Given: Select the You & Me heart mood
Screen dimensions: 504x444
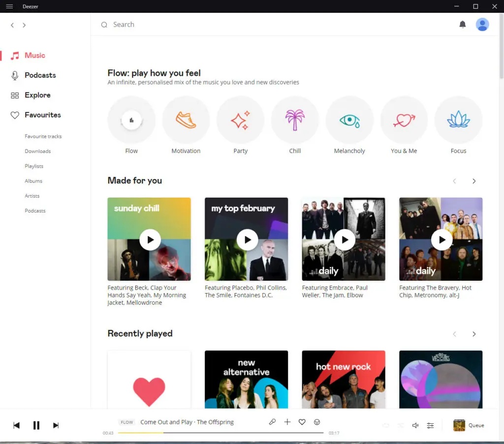Looking at the screenshot, I should [404, 120].
